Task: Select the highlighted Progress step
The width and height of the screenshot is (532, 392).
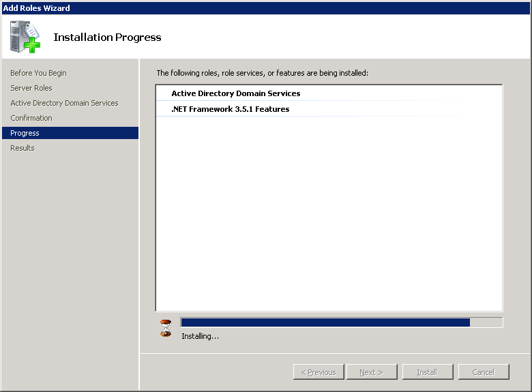Action: 70,133
